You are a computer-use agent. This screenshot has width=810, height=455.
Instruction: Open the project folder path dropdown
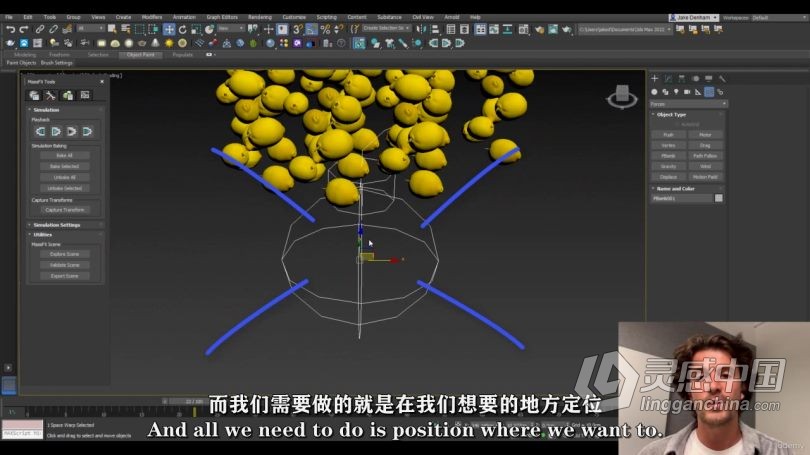625,29
